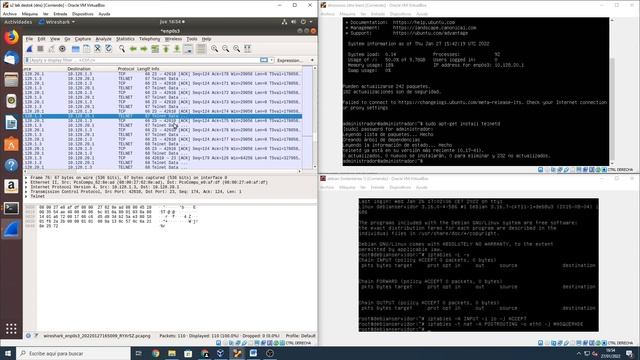Open Help from the Ubuntu dock
Image resolution: width=640 pixels, height=360 pixels.
[x=11, y=165]
